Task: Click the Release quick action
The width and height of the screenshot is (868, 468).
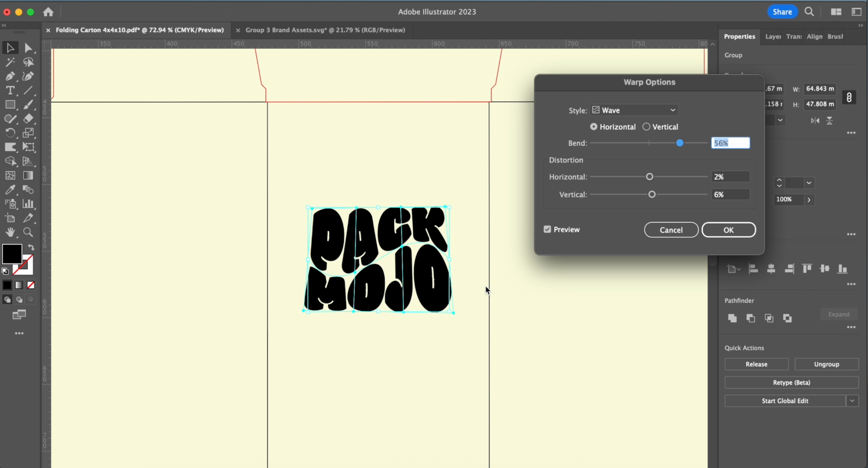Action: 756,364
